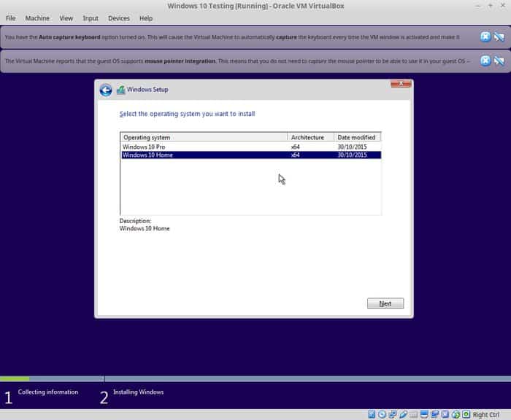Suppress future mouse pointer integration messages
Image resolution: width=511 pixels, height=420 pixels.
(499, 61)
